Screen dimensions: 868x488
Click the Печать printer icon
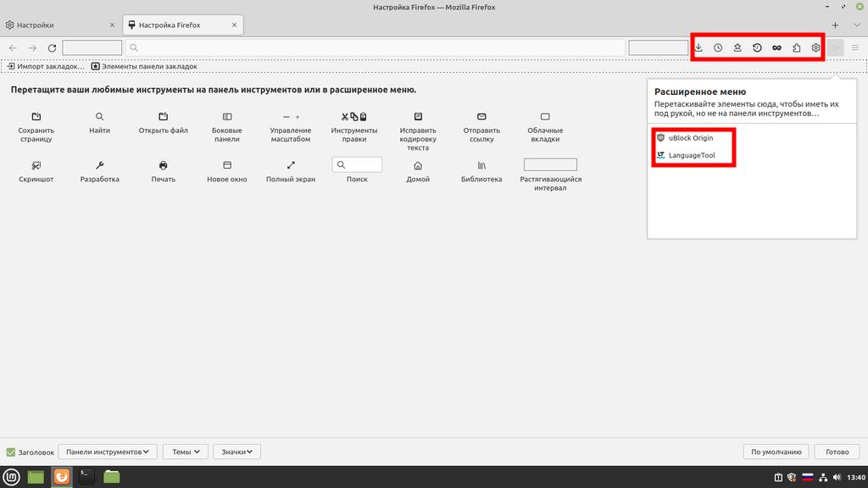point(164,165)
